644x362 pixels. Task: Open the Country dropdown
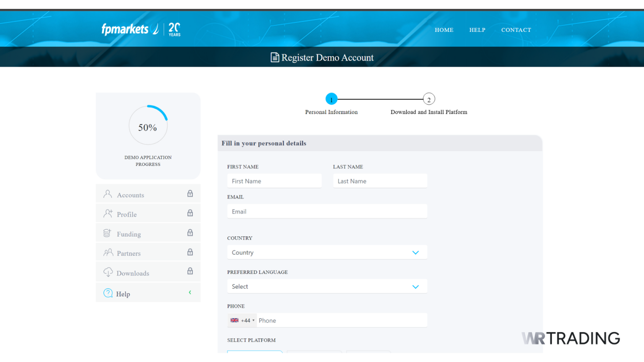coord(327,253)
